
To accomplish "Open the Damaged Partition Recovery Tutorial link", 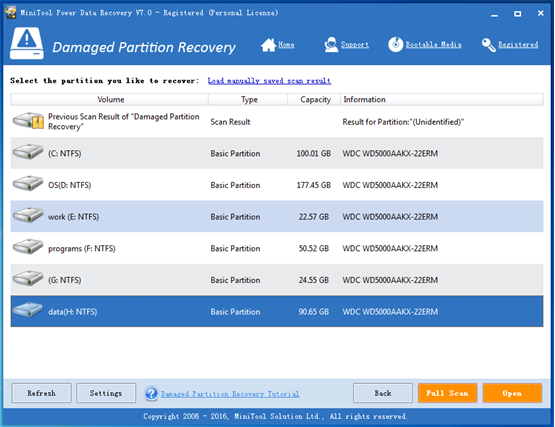I will coord(230,394).
